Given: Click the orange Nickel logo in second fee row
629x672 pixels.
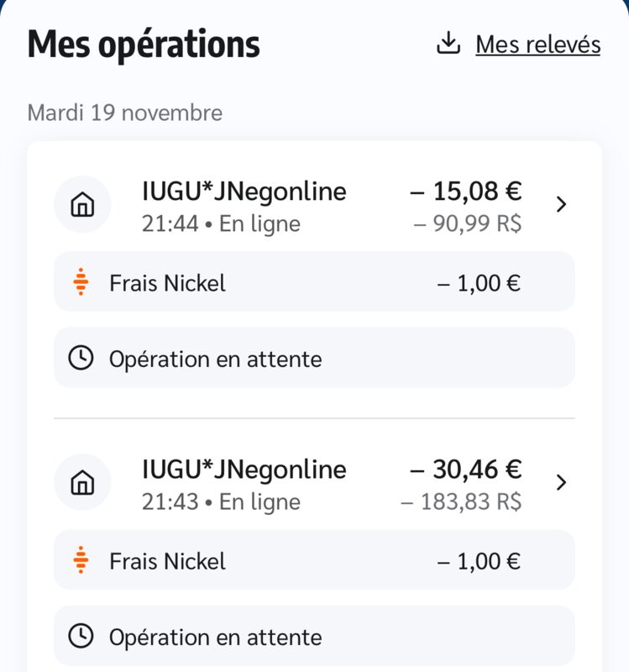Looking at the screenshot, I should (81, 559).
